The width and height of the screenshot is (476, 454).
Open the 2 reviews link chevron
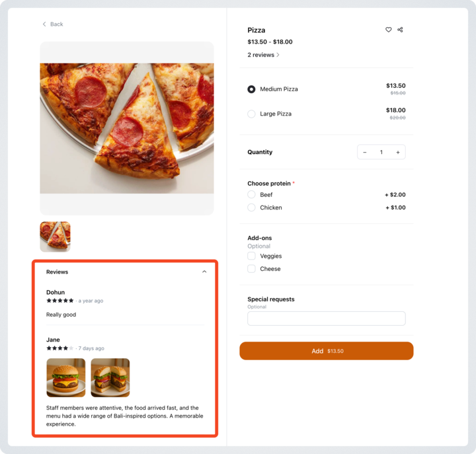(x=278, y=55)
